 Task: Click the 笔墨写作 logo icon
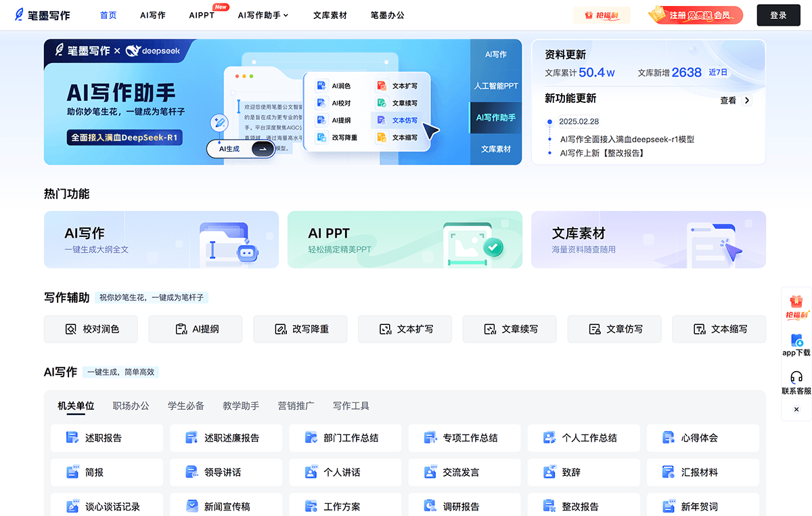point(20,15)
